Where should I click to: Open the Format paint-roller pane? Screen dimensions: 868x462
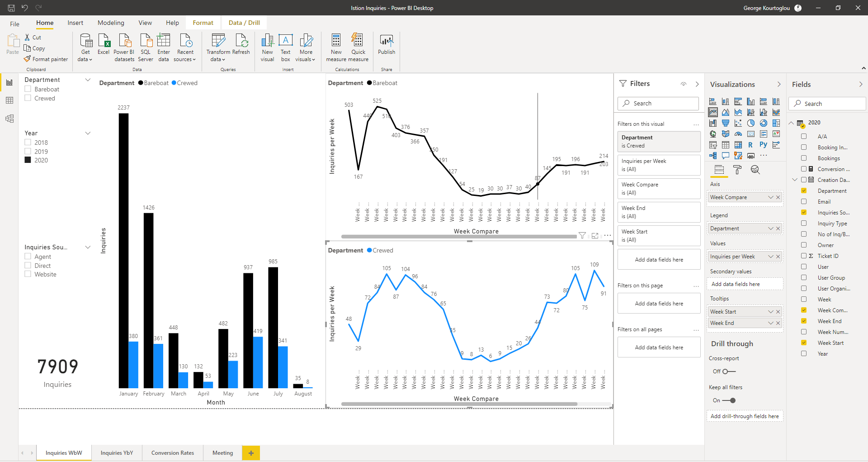(737, 170)
